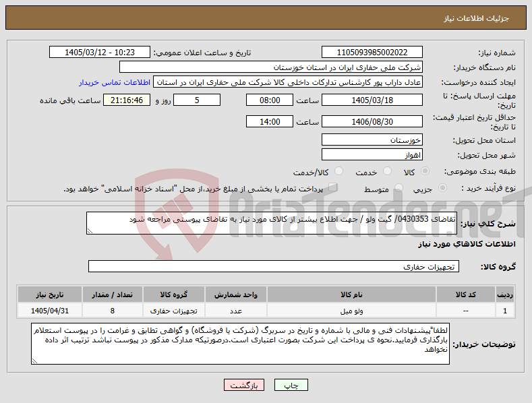Click the remaining days field showing 5
The width and height of the screenshot is (532, 403).
click(197, 100)
